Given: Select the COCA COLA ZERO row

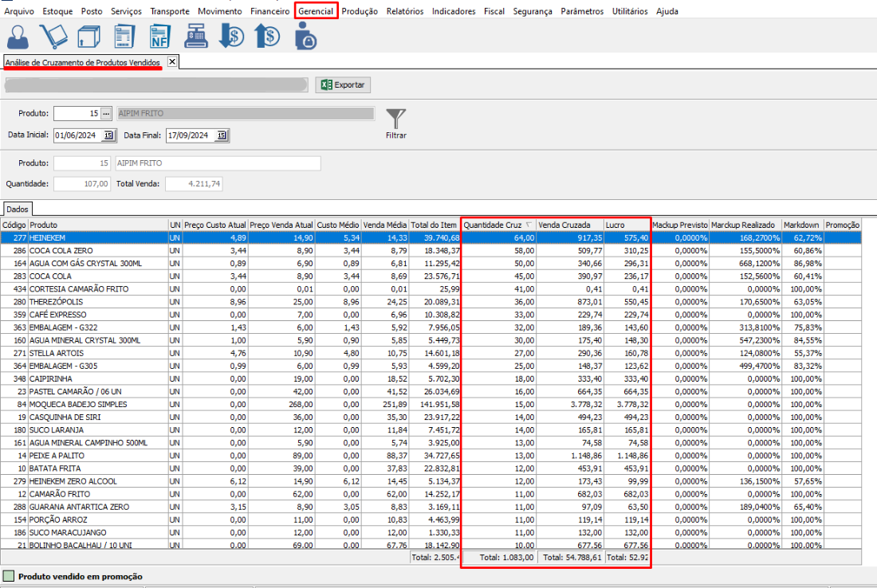Looking at the screenshot, I should click(x=80, y=250).
